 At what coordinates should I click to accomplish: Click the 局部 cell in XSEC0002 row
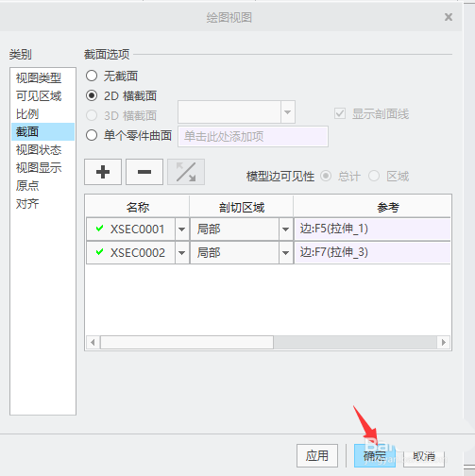tap(234, 252)
